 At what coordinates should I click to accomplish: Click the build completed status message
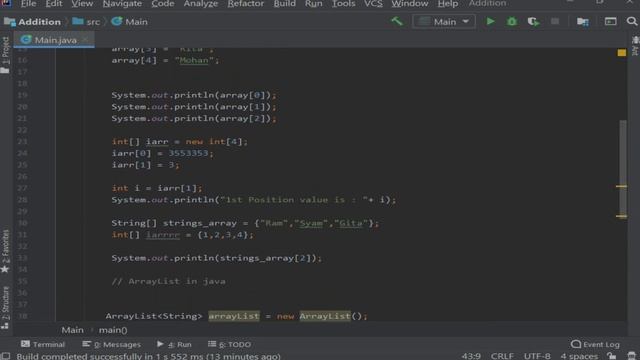click(x=149, y=356)
